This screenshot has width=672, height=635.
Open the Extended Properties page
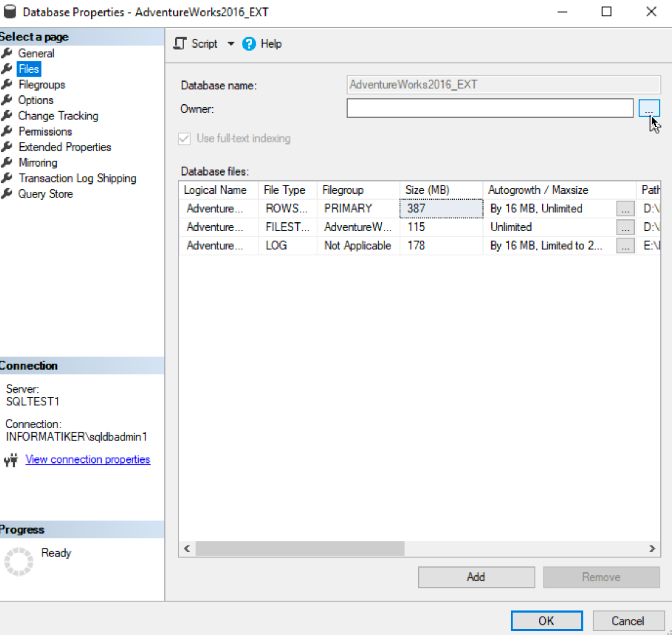[x=64, y=147]
